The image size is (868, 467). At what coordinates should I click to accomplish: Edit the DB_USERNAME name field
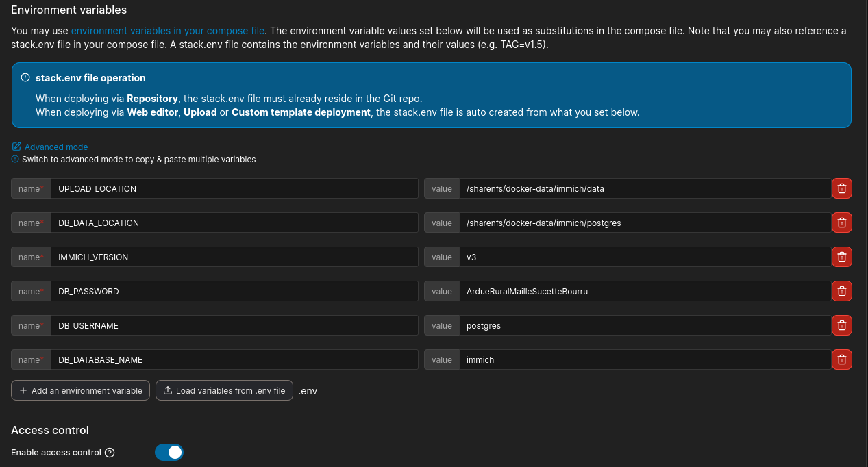tap(234, 325)
